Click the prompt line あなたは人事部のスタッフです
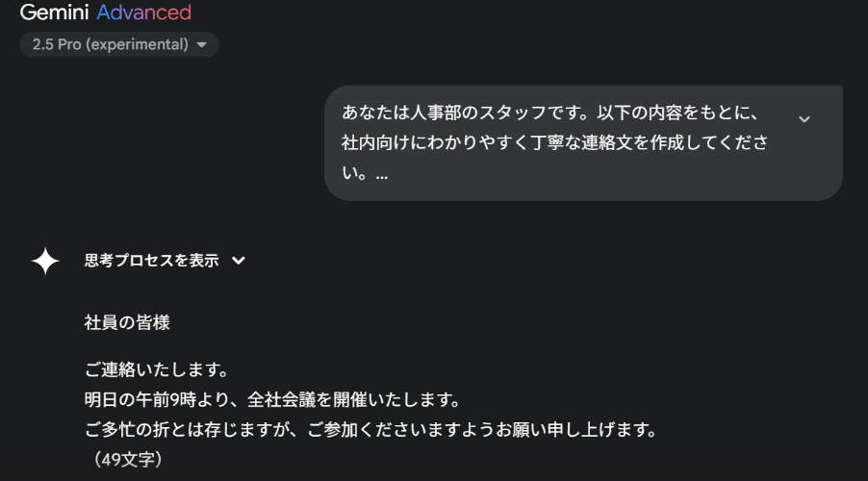The image size is (868, 481). (x=454, y=113)
